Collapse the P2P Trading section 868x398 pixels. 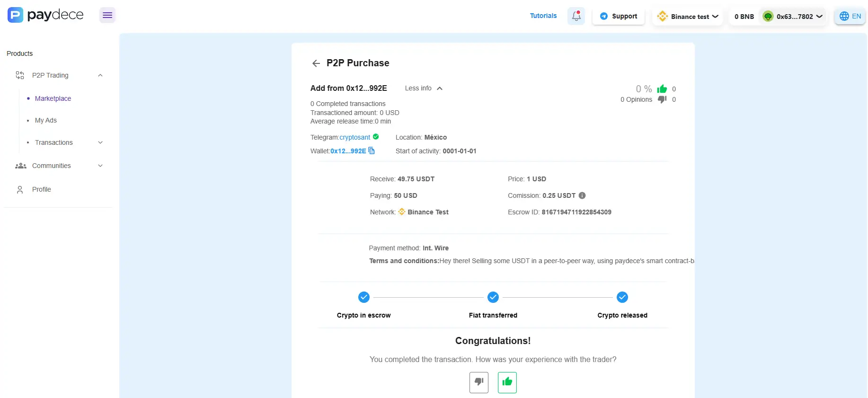(x=100, y=75)
